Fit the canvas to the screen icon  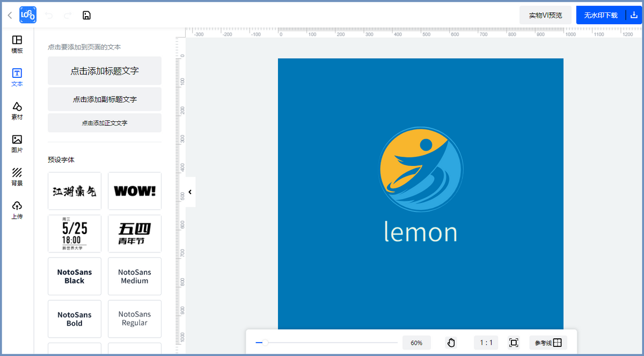pyautogui.click(x=514, y=343)
